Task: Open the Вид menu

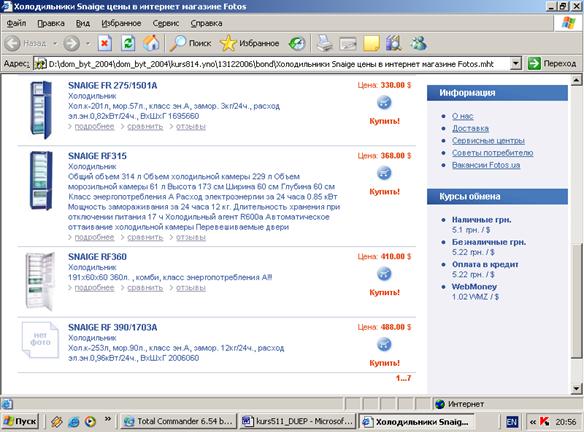Action: 83,23
